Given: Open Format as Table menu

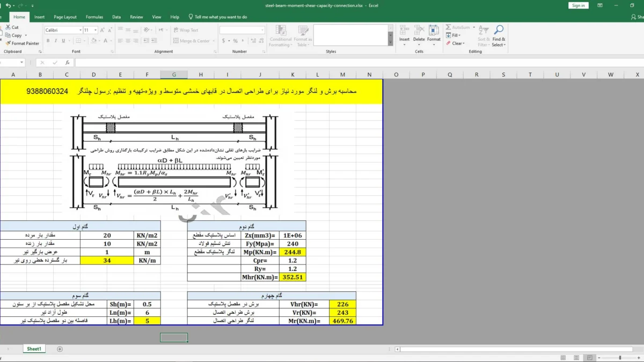Looking at the screenshot, I should [303, 36].
